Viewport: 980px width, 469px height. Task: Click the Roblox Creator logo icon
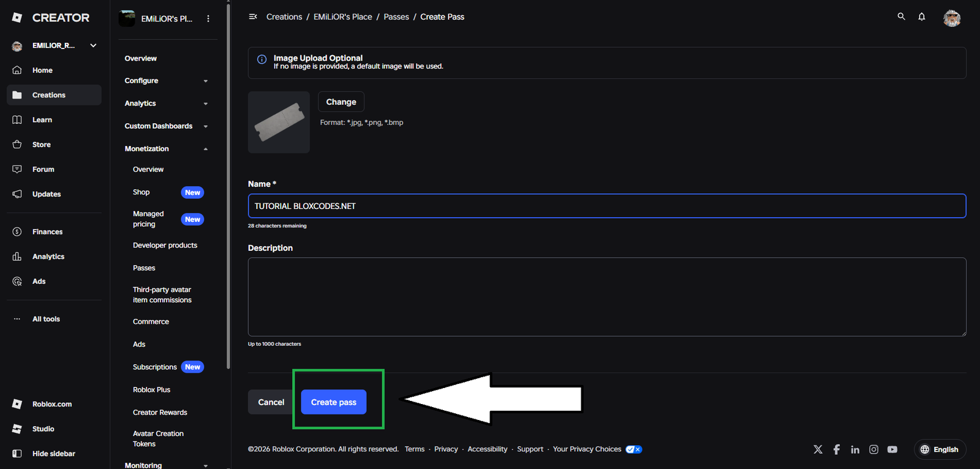point(17,18)
